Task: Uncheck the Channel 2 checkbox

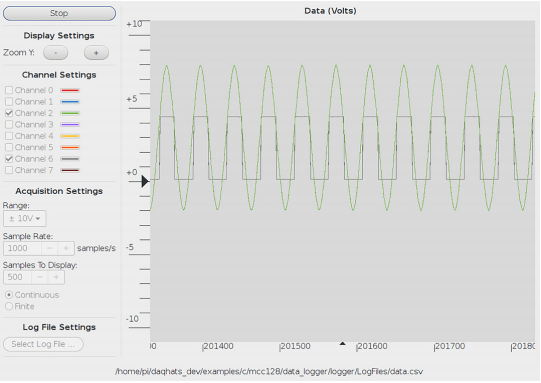Action: tap(9, 113)
